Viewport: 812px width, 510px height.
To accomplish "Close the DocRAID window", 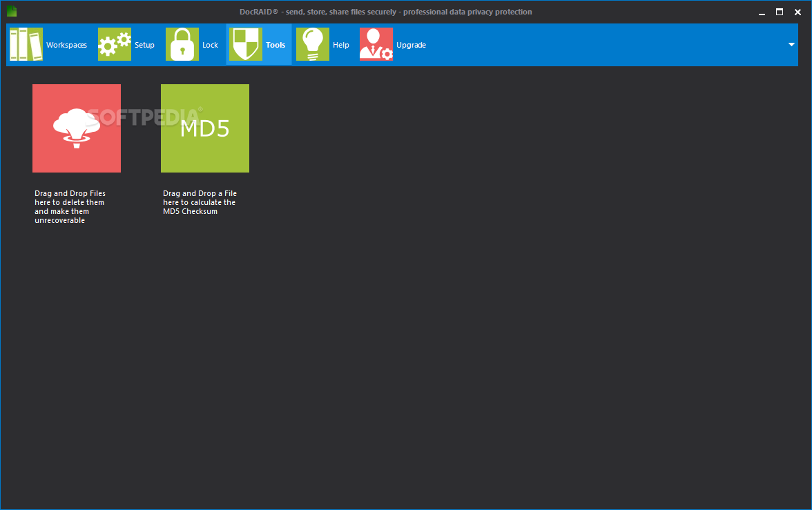I will click(x=798, y=12).
